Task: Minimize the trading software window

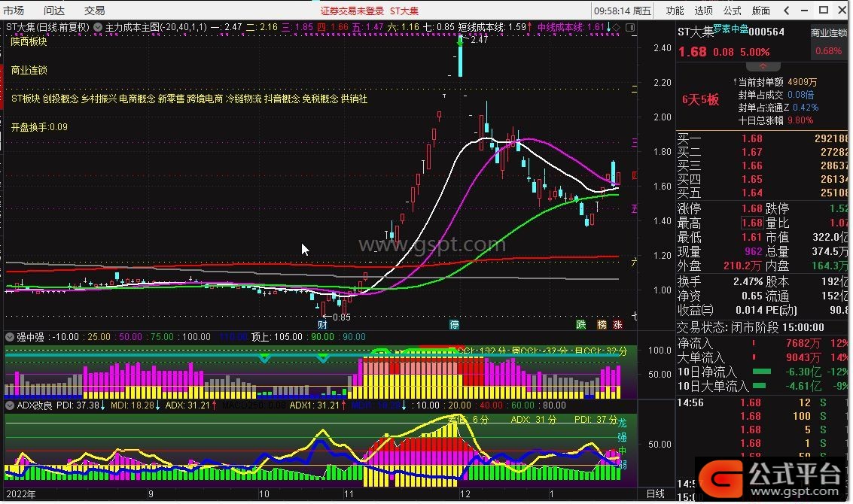Action: pos(805,11)
